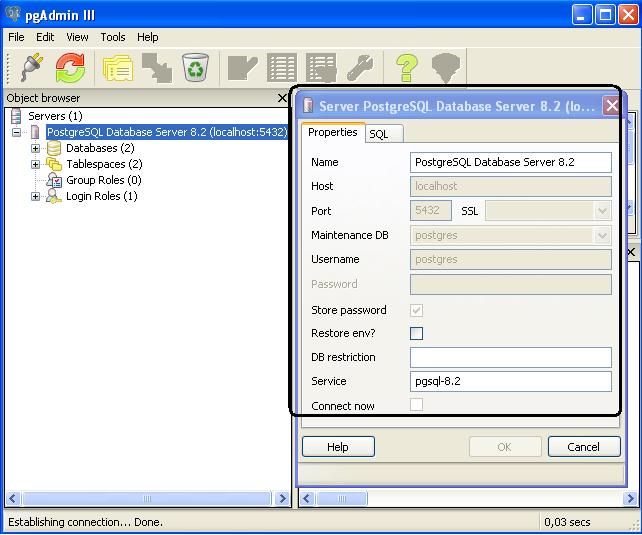Click the '0,03 secs' status bar entry
This screenshot has height=535, width=642.
(x=567, y=522)
